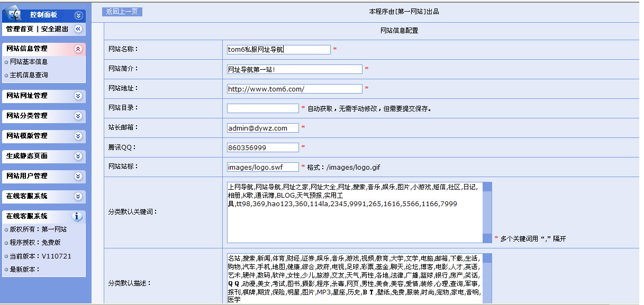
Task: Click the info icon in 在线客服系统 panel
Action: coord(78,216)
